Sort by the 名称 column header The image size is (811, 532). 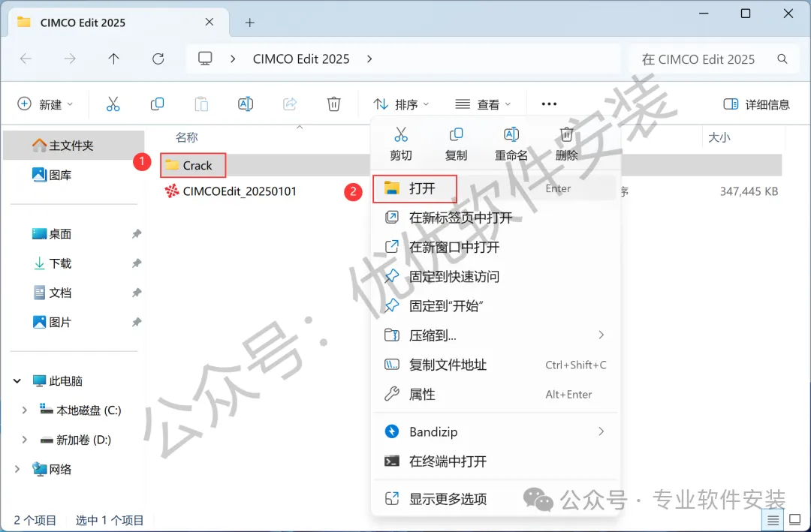point(187,137)
